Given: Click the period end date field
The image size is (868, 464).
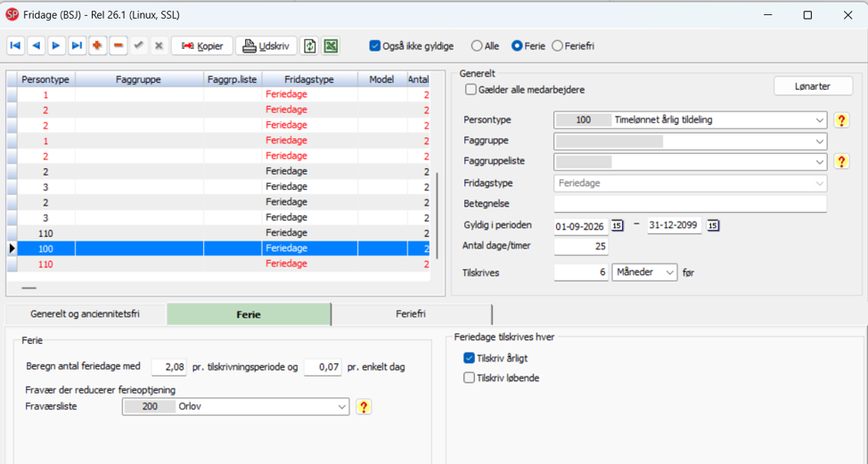Looking at the screenshot, I should point(675,225).
